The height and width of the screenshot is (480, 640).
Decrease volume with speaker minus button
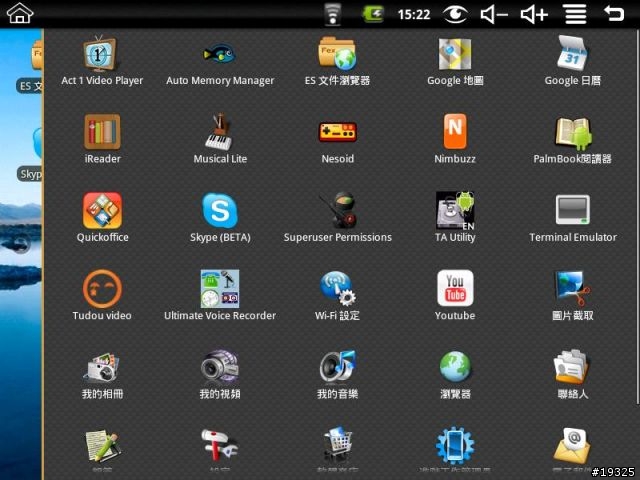point(494,15)
